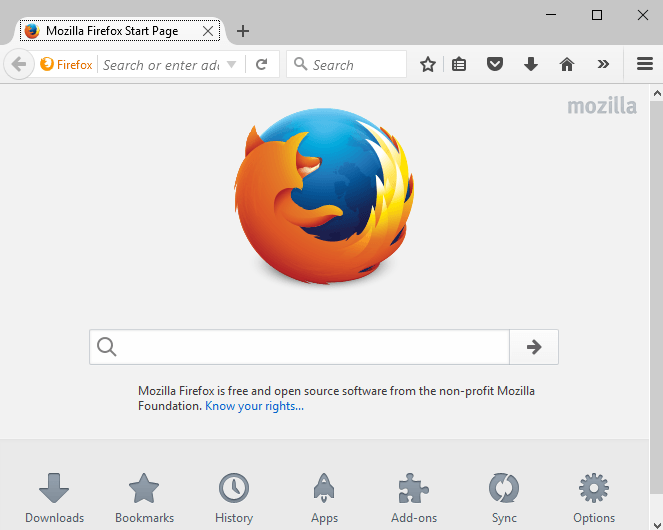Open Sync from the bottom launcher
The width and height of the screenshot is (663, 530).
(504, 497)
